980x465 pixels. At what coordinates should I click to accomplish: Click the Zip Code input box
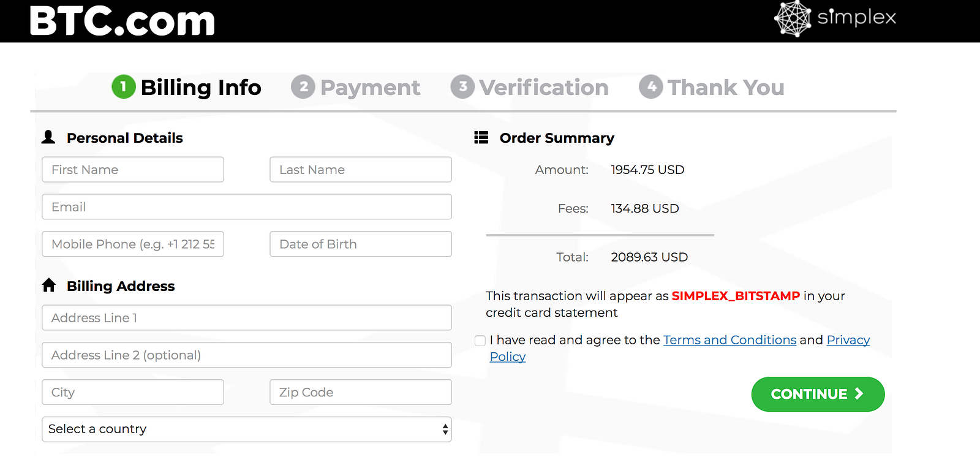pyautogui.click(x=360, y=392)
